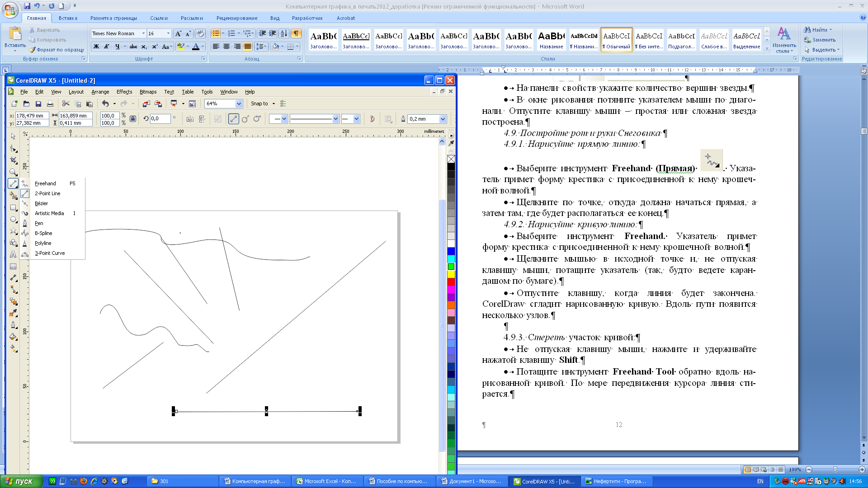Open the start arrowhead dropdown in property bar
Screen dimensions: 868x488
click(284, 119)
